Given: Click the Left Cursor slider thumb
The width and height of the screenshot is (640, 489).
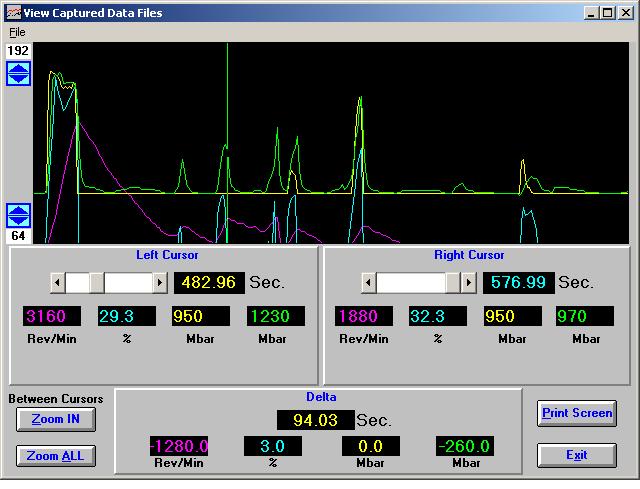Looking at the screenshot, I should (x=97, y=282).
